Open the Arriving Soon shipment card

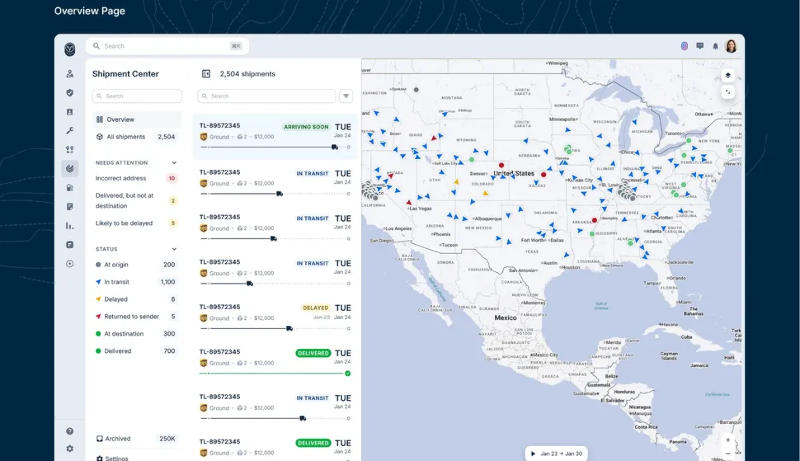pyautogui.click(x=275, y=137)
